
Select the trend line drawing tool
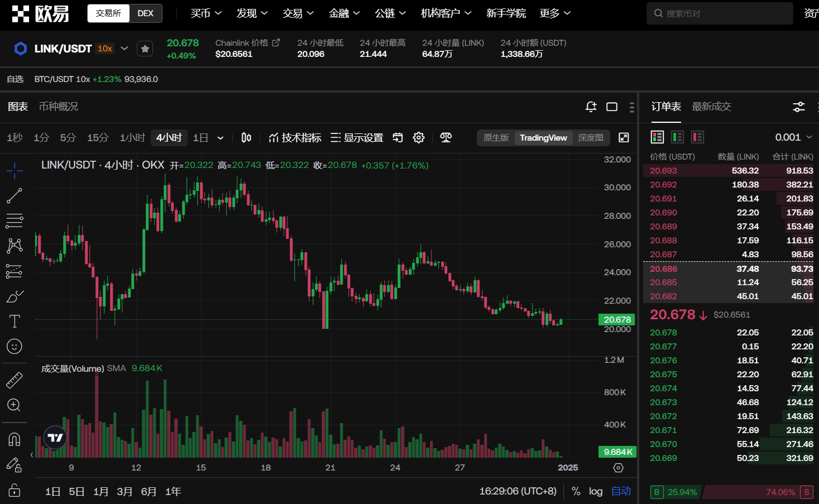tap(14, 195)
